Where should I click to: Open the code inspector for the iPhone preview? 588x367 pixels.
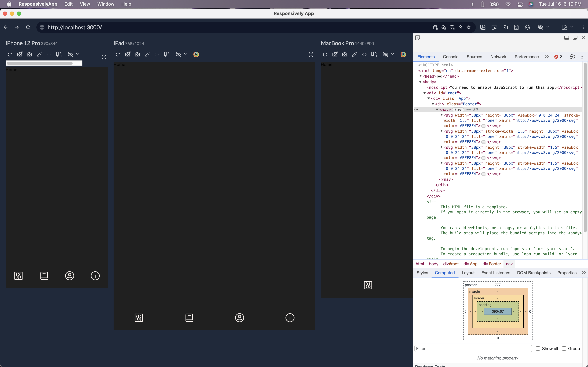tap(49, 54)
